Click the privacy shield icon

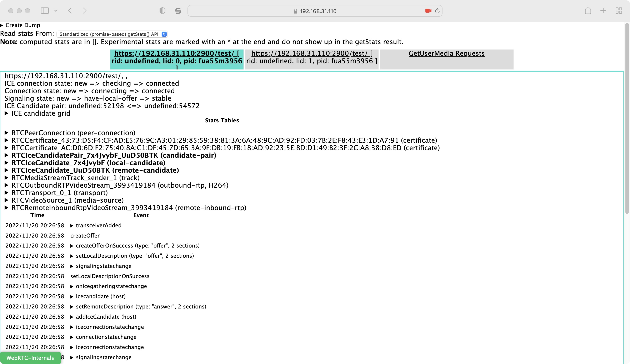click(162, 11)
